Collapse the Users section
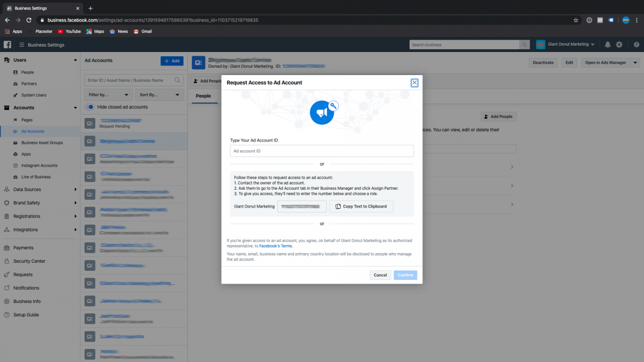Screen dimensions: 644x362 (x=75, y=60)
